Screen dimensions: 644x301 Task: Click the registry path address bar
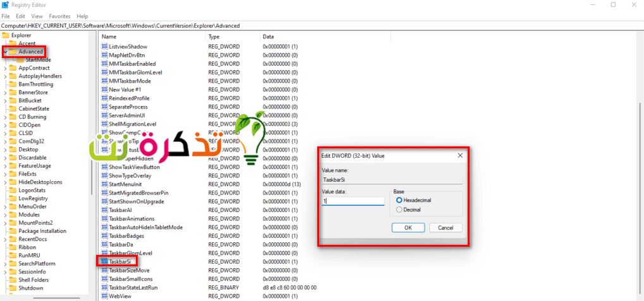[x=322, y=25]
